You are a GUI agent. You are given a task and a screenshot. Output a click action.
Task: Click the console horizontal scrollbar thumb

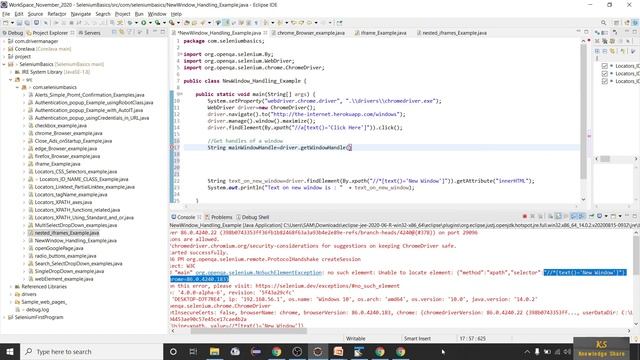point(248,331)
